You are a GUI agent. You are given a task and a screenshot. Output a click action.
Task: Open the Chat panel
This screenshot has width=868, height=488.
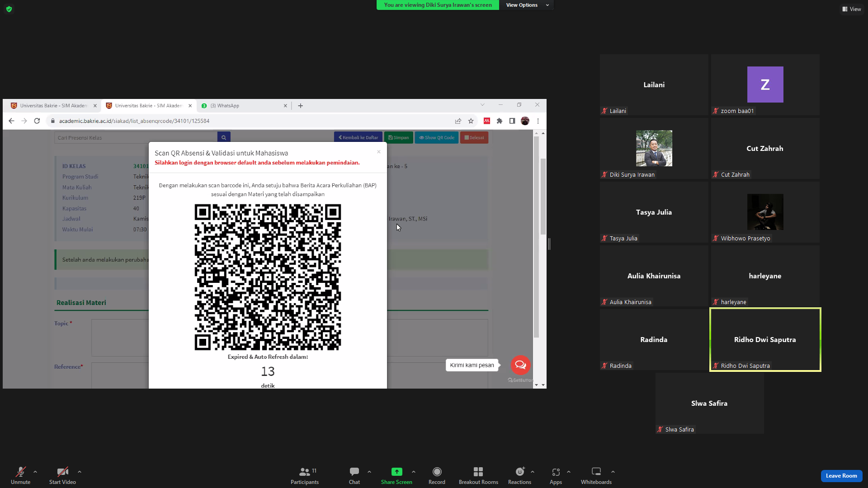pyautogui.click(x=354, y=475)
